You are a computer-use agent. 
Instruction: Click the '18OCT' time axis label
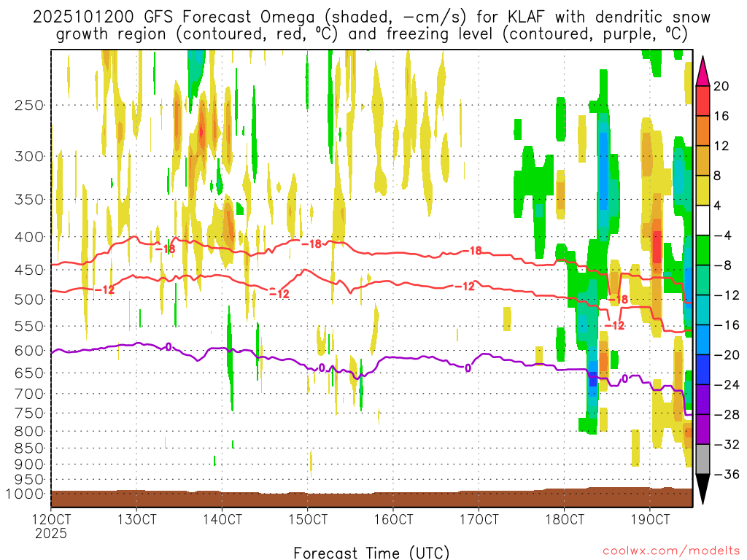[x=564, y=519]
